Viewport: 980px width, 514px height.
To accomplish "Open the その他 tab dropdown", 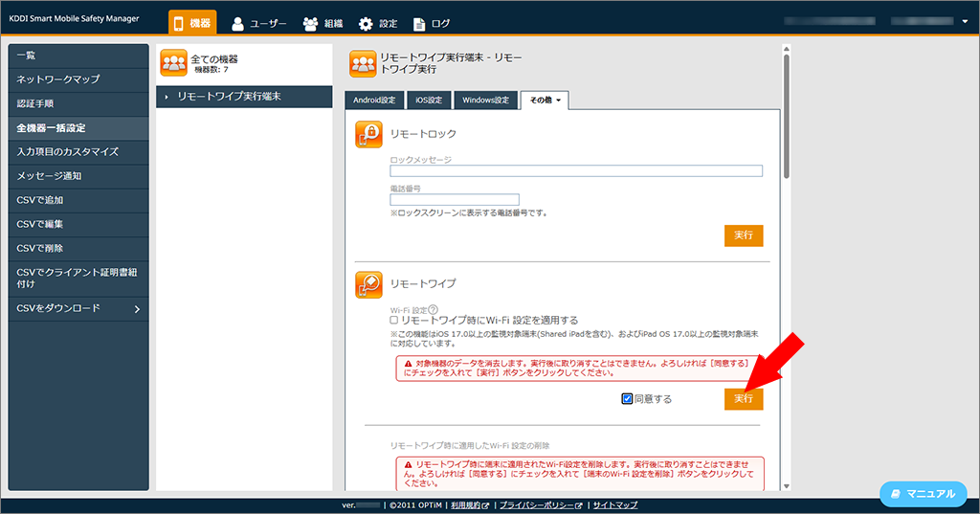I will pyautogui.click(x=545, y=101).
